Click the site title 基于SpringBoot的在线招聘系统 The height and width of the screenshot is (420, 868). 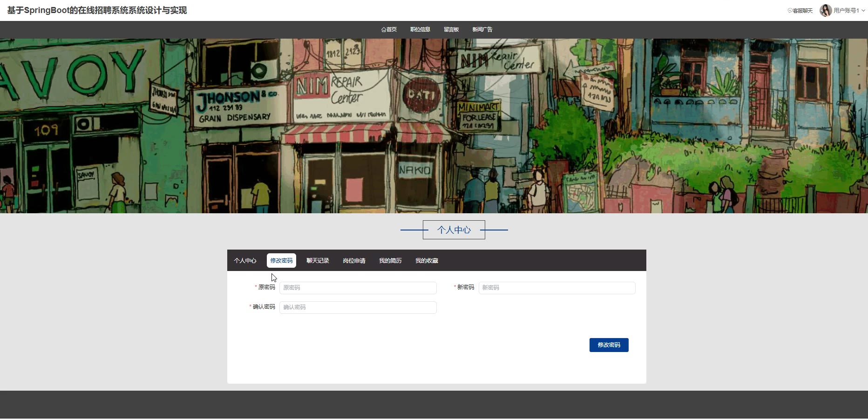point(97,10)
